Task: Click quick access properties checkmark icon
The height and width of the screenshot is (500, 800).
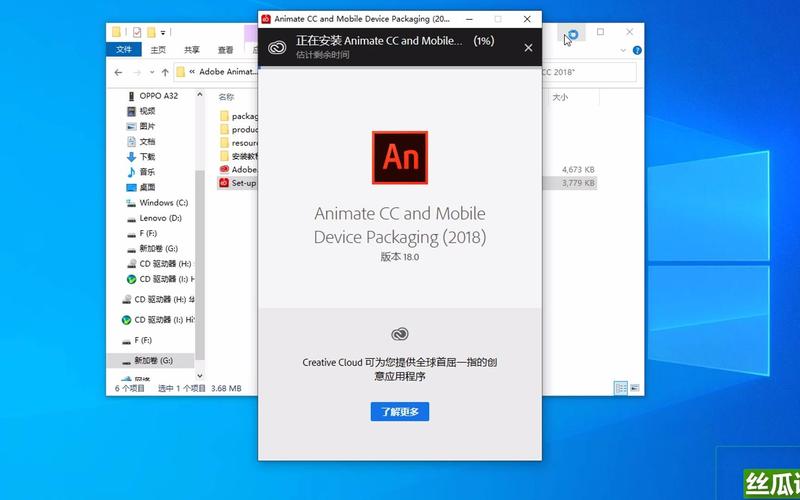Action: (137, 32)
